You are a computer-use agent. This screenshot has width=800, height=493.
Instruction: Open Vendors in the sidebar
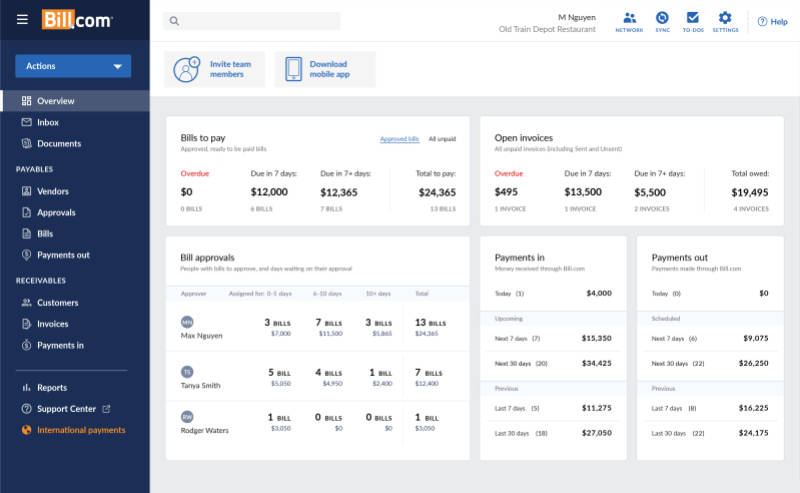coord(53,191)
